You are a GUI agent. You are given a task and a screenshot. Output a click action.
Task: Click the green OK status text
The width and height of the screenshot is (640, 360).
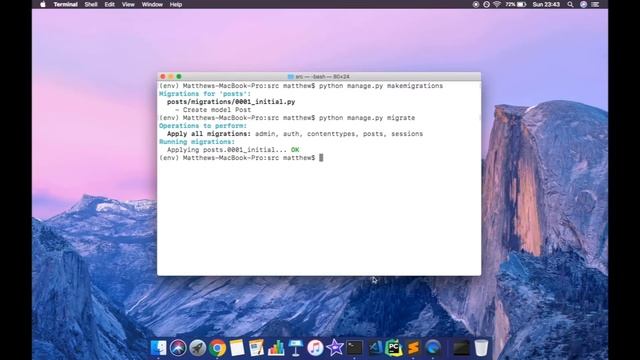click(295, 150)
